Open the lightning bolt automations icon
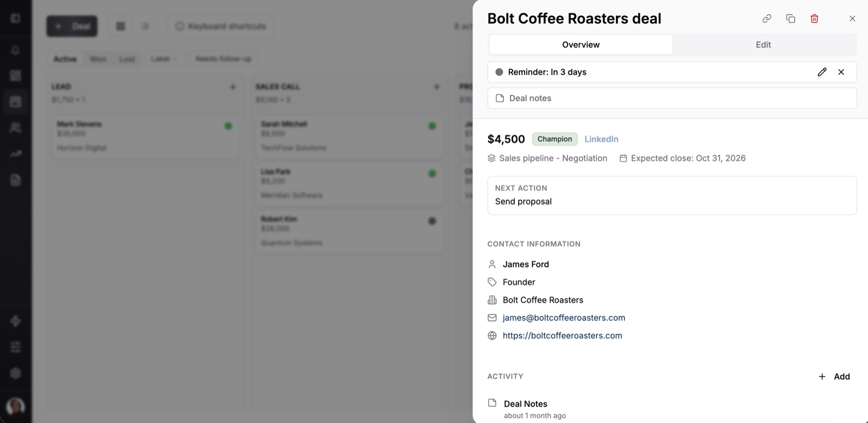868x423 pixels. [x=15, y=321]
